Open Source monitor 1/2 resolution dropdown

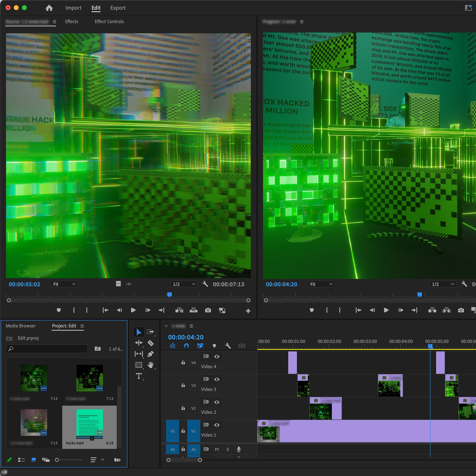click(x=184, y=284)
